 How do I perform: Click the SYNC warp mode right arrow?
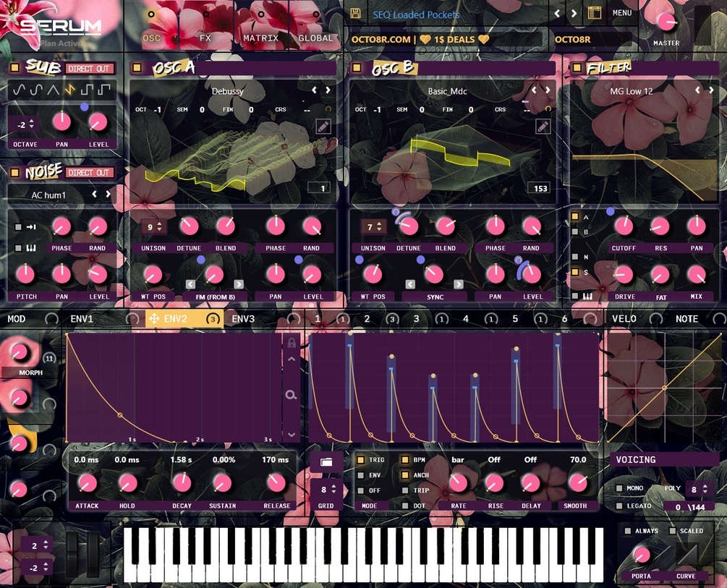(458, 284)
